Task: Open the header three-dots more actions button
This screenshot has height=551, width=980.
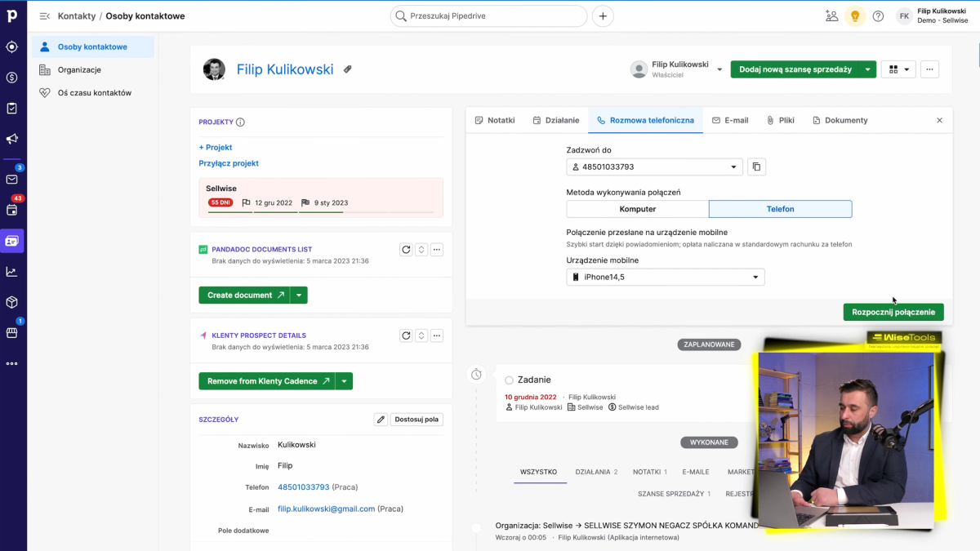Action: tap(929, 69)
